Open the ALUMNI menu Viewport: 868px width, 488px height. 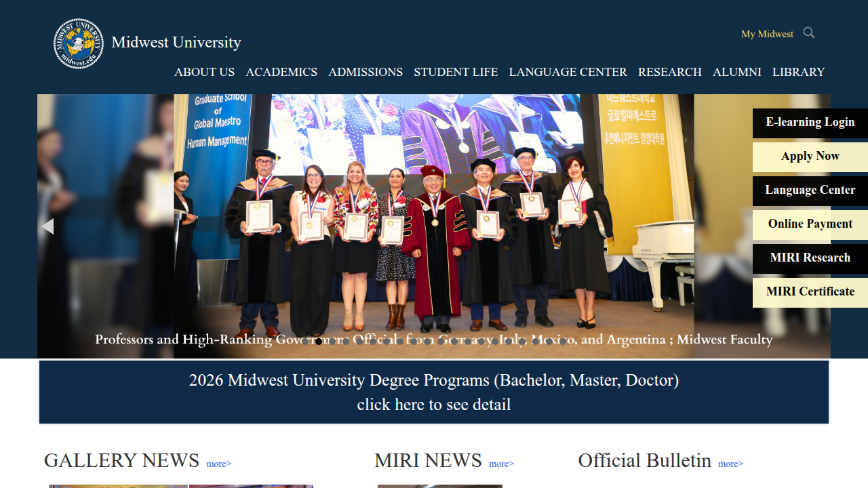[x=737, y=72]
